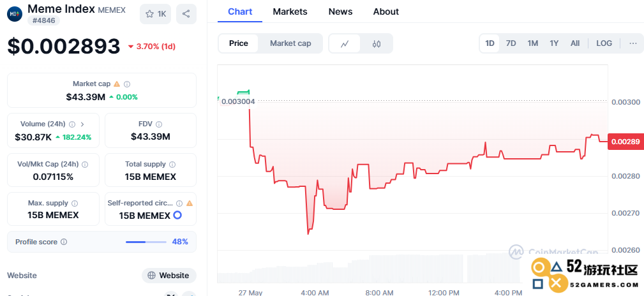The width and height of the screenshot is (644, 296).
Task: Set chart range to All
Action: 575,43
